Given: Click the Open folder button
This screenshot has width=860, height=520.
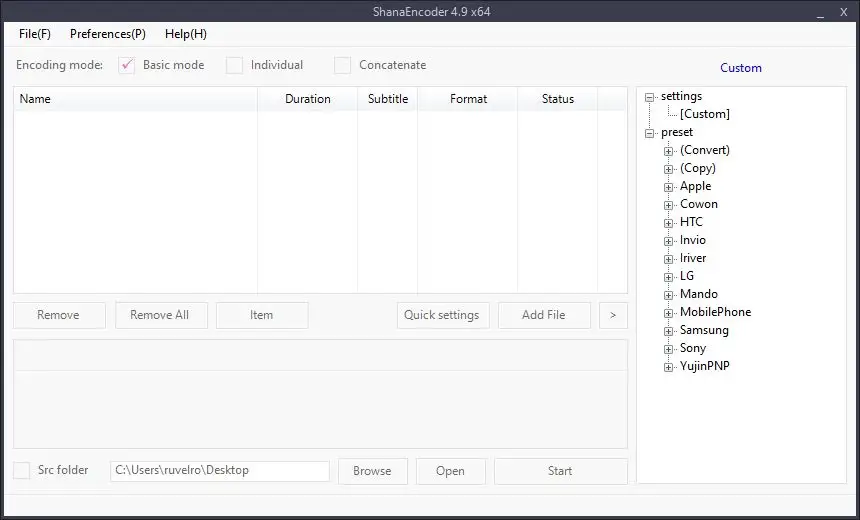Looking at the screenshot, I should (451, 471).
